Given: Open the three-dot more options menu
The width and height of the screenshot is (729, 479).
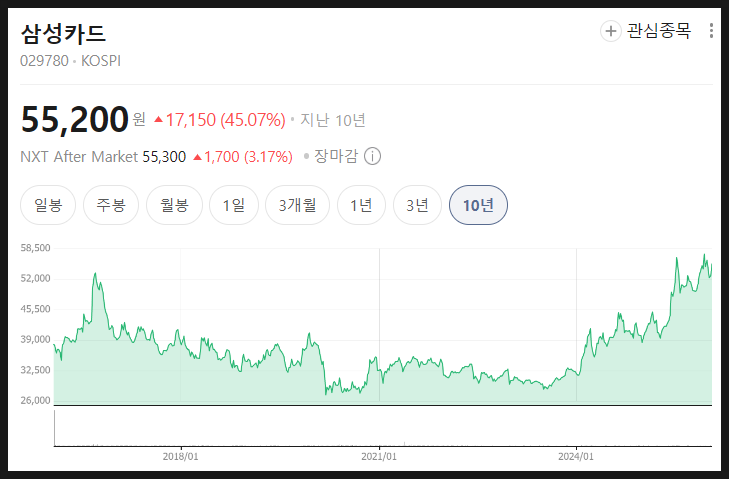Looking at the screenshot, I should pyautogui.click(x=711, y=31).
